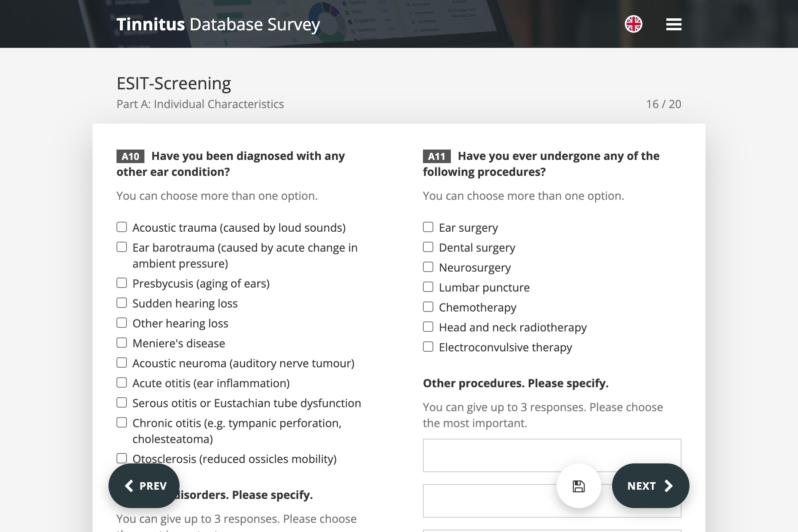This screenshot has height=532, width=798.
Task: Tick Chemotherapy checkbox
Action: point(428,307)
